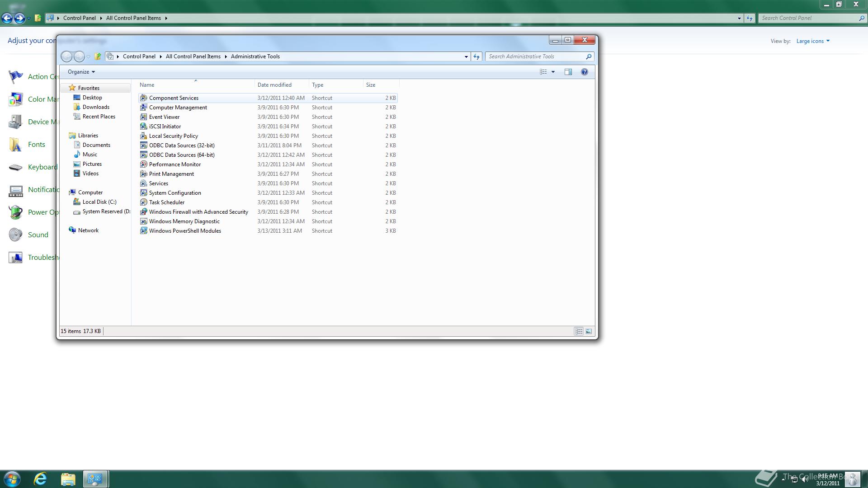Image resolution: width=868 pixels, height=488 pixels.
Task: Select the Event Viewer shortcut icon
Action: point(143,117)
